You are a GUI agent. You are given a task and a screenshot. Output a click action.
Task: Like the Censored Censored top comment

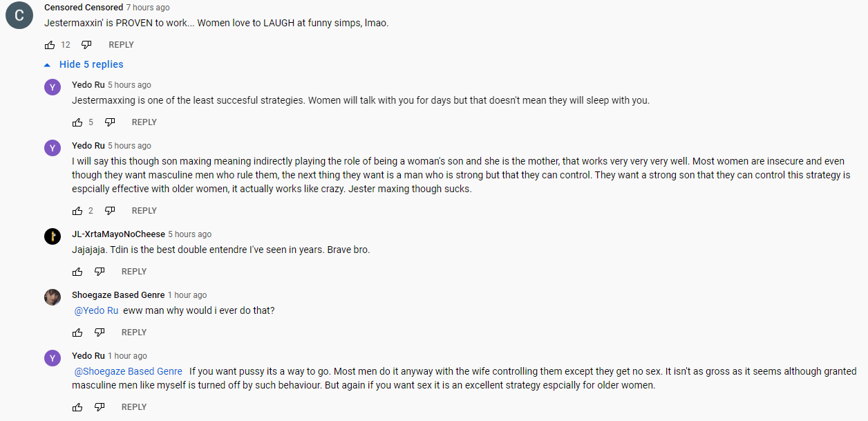[x=50, y=45]
